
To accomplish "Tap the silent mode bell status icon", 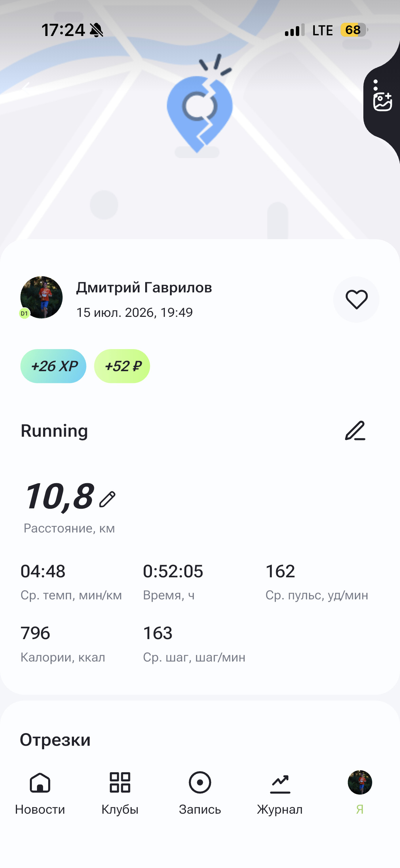I will tap(97, 30).
